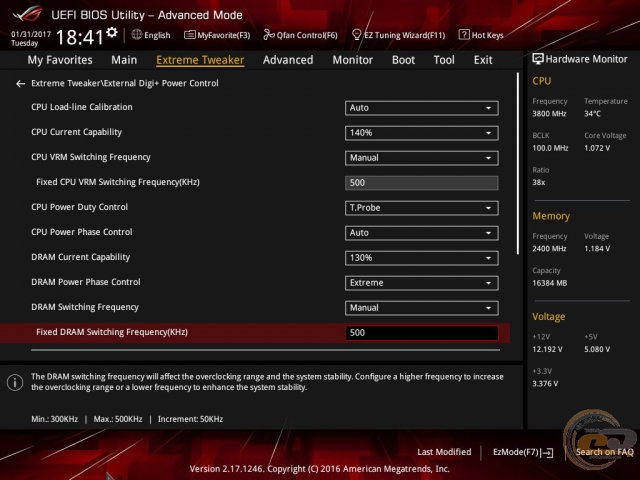Open the Tool tab
Screen dimensions: 640x480
(x=444, y=60)
